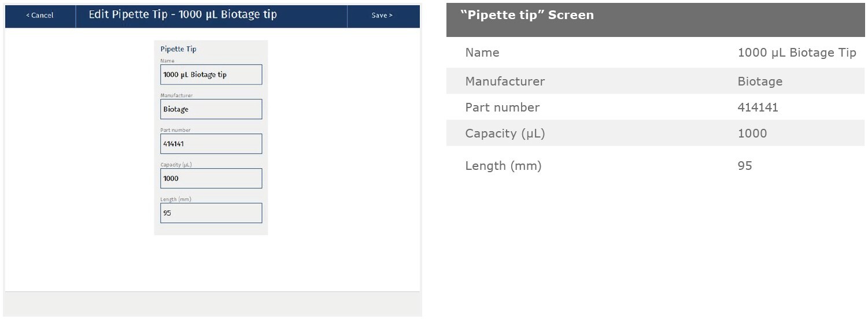868x323 pixels.
Task: Focus the Manufacturer text box containing Biotage
Action: tap(211, 109)
